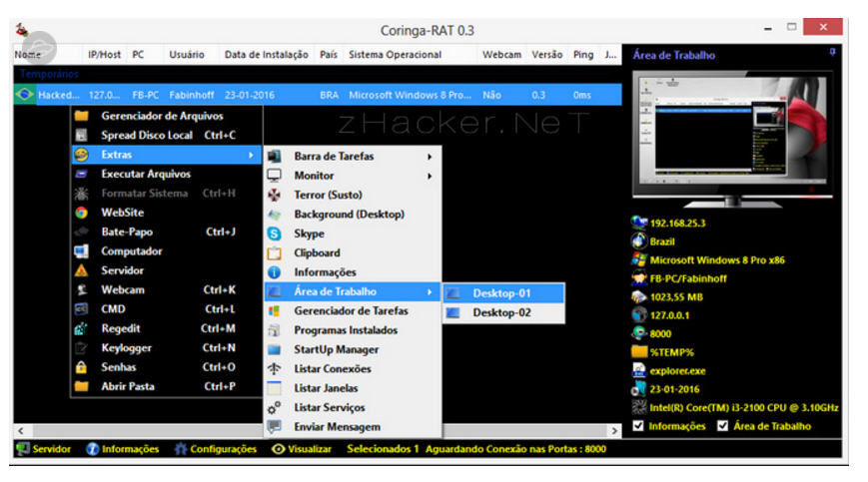Click the %TEMP% folder text

tap(671, 352)
